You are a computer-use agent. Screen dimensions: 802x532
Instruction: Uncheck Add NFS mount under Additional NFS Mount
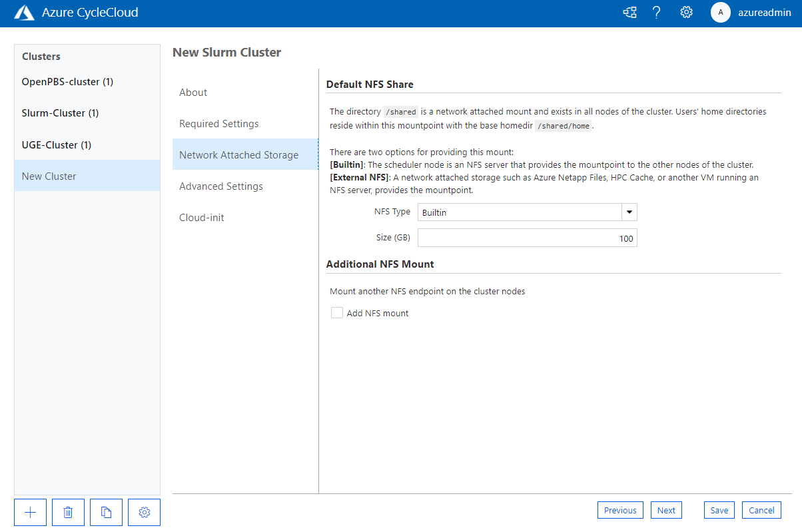pos(336,312)
